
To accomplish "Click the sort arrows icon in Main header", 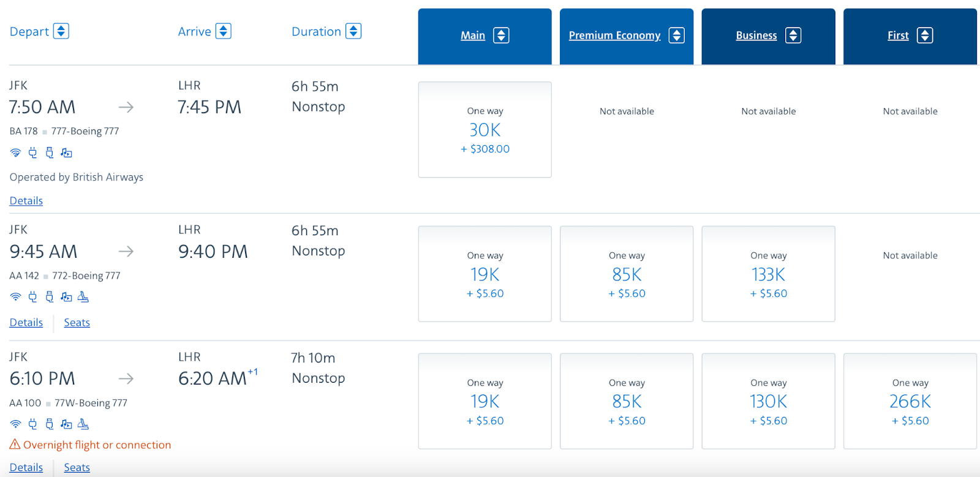I will pyautogui.click(x=501, y=36).
